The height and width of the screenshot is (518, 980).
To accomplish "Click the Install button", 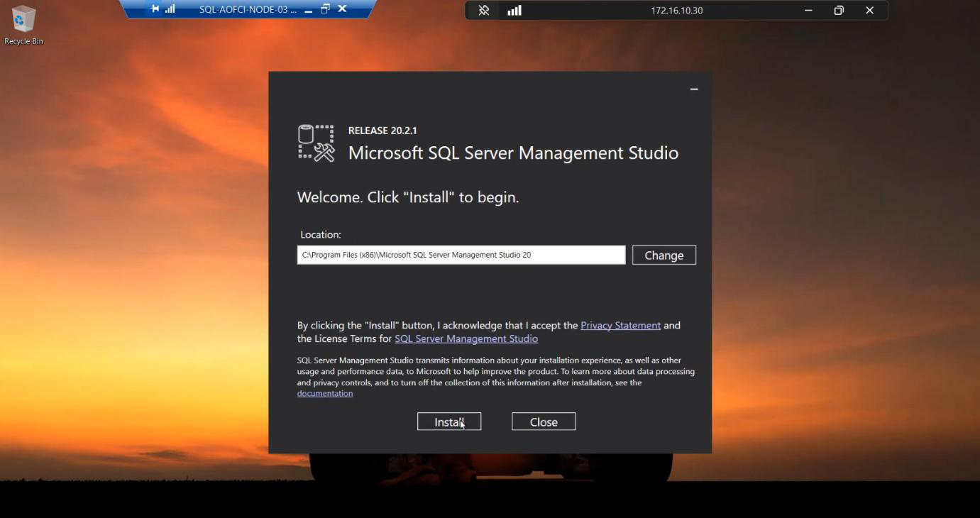I will point(449,421).
